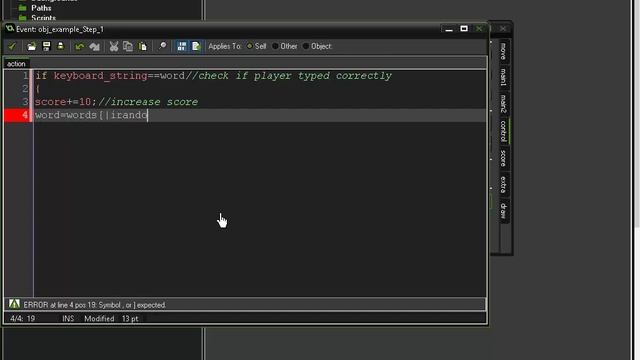Switch to the action tab
Screen dimensions: 640x360
click(16, 64)
